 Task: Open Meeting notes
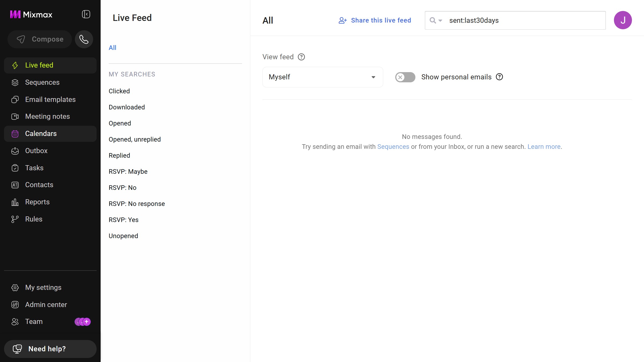coord(50,116)
